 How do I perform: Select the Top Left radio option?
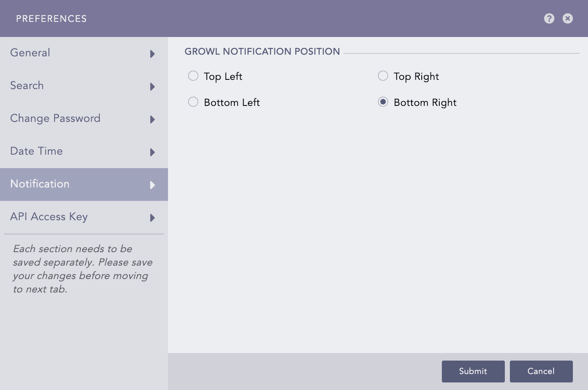[x=193, y=76]
